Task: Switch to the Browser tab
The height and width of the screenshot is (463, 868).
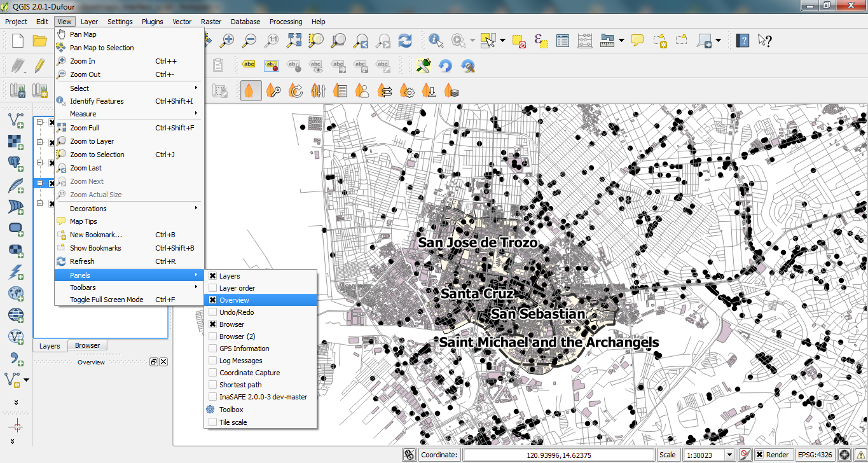Action: click(87, 346)
